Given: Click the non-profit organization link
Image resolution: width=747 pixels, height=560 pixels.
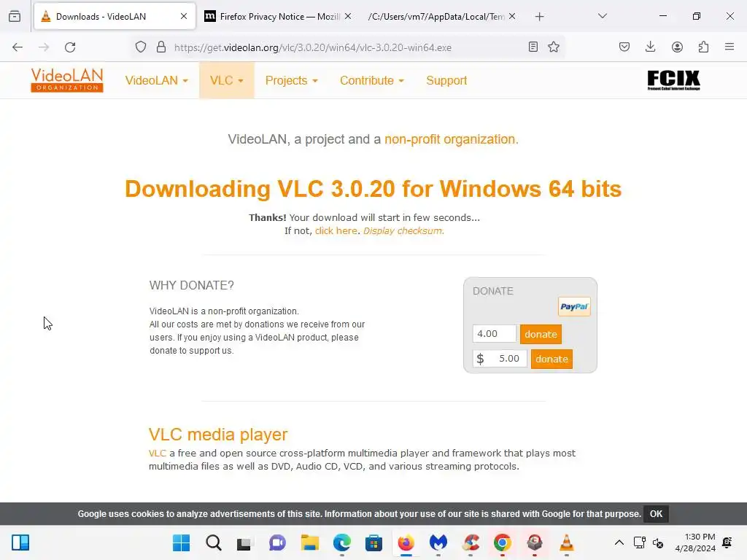Looking at the screenshot, I should [451, 139].
